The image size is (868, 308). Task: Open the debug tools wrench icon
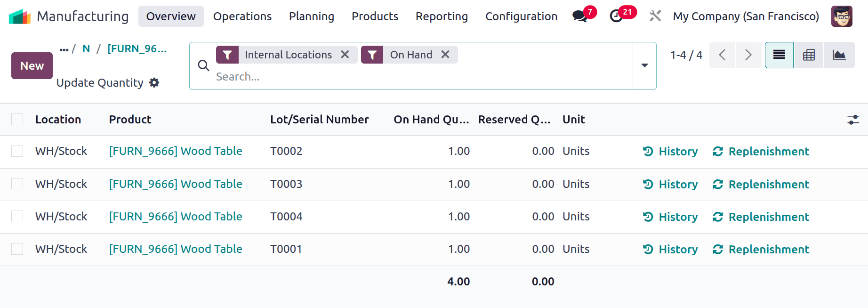[x=655, y=16]
